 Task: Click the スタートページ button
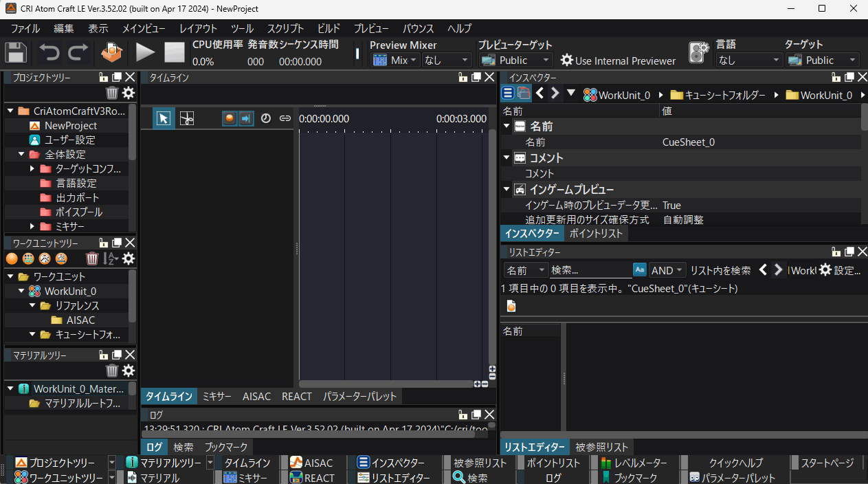pos(827,463)
